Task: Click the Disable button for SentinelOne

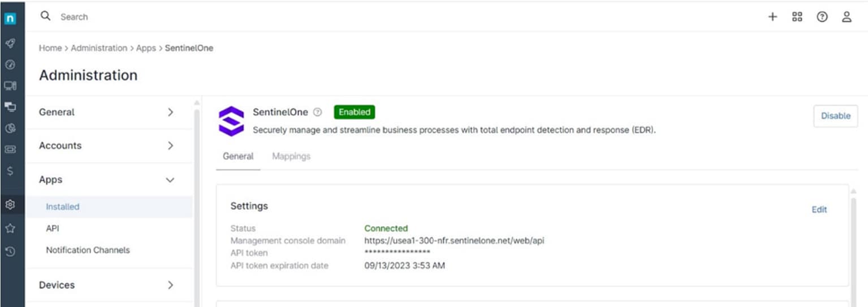Action: tap(835, 116)
